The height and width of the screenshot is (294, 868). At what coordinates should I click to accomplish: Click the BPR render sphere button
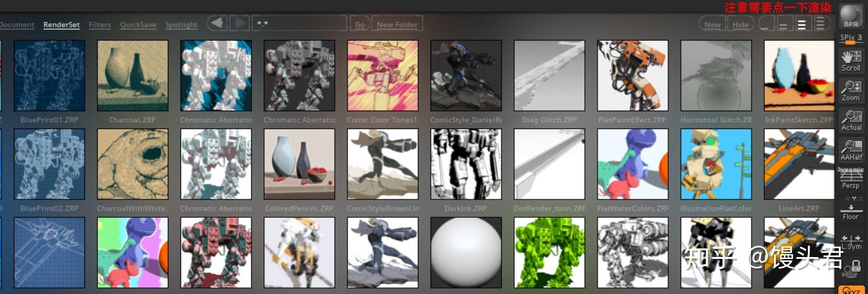(x=851, y=16)
